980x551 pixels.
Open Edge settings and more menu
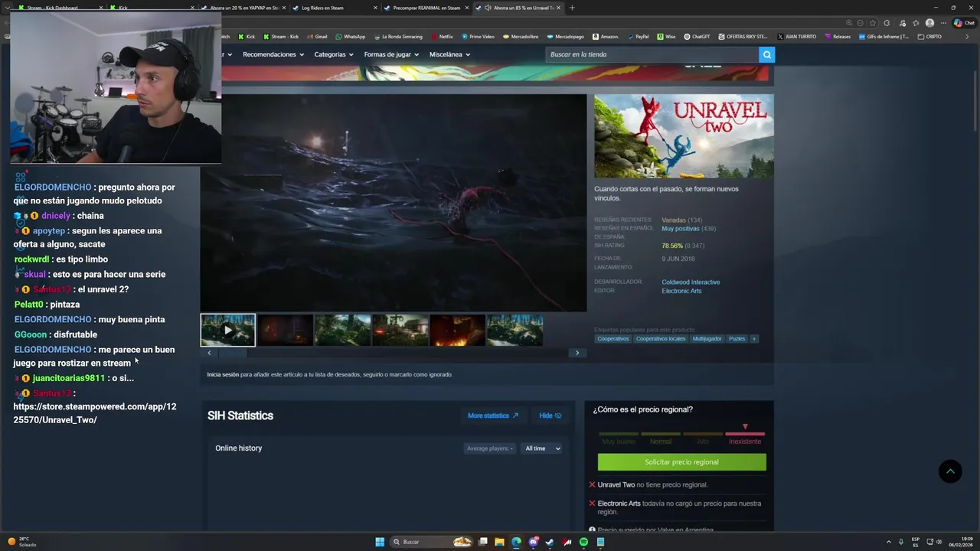pos(942,23)
